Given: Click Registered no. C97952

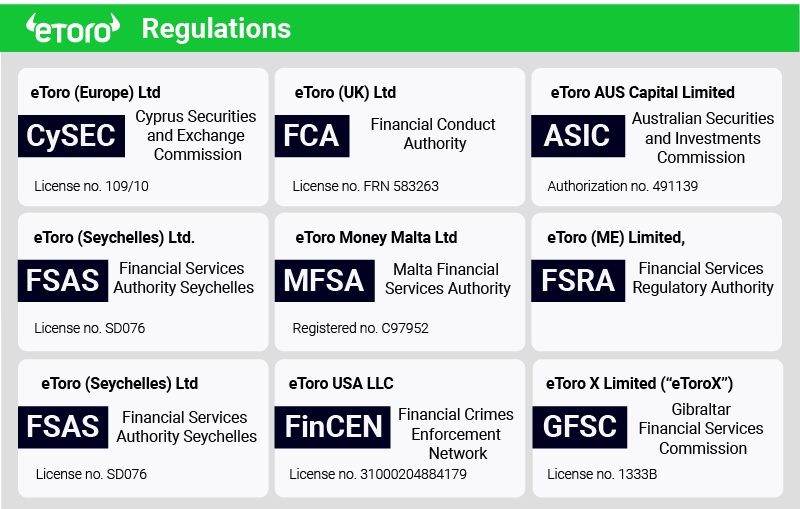Looking at the screenshot, I should pos(360,328).
